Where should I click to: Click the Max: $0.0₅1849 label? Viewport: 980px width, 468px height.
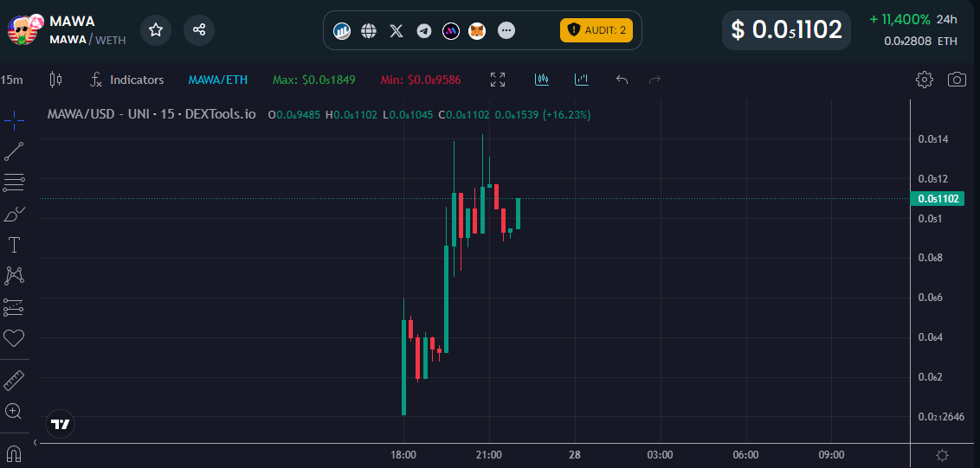pyautogui.click(x=313, y=80)
